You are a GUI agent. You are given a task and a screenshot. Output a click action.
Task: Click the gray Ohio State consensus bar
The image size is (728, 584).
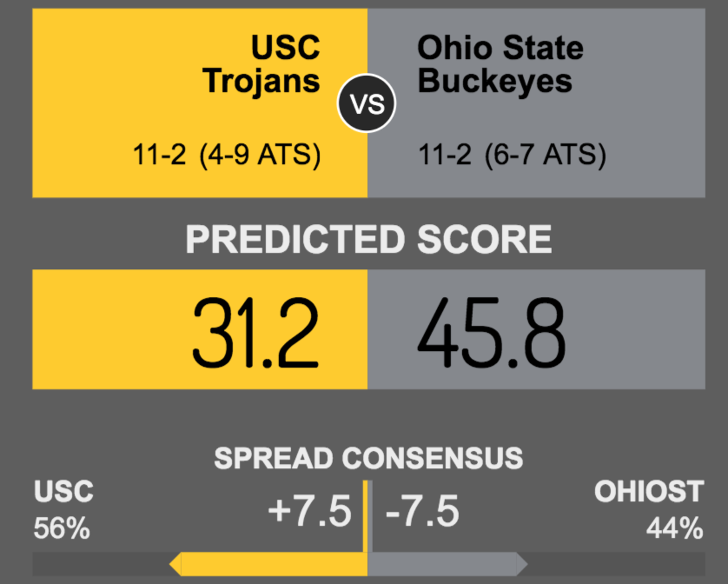coord(448,564)
